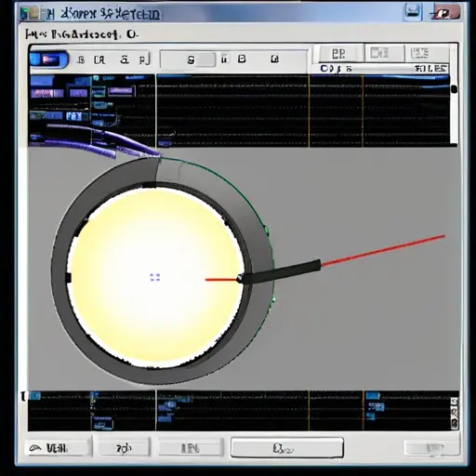Click the slider bar beneath the right-hand tabs
Viewport: 476px width, 476px height.
pyautogui.click(x=384, y=68)
